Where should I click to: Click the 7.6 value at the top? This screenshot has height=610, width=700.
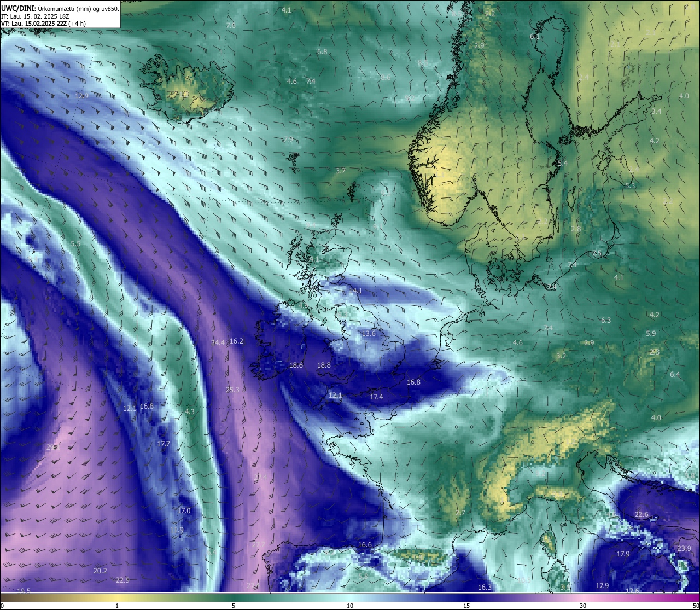231,26
